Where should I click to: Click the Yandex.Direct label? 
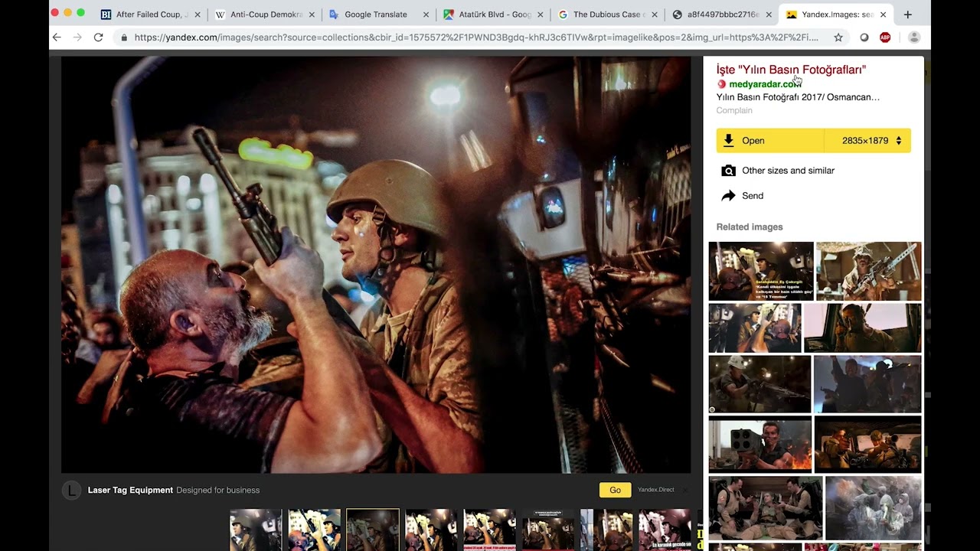pyautogui.click(x=656, y=490)
